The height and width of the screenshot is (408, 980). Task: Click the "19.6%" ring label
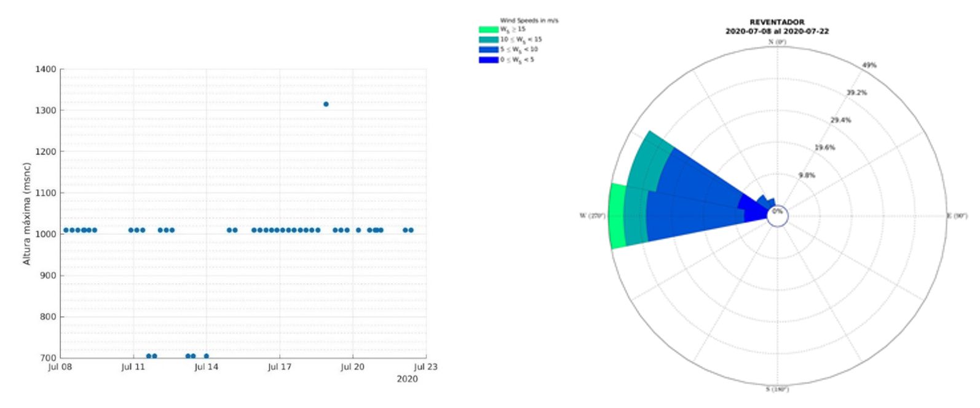point(824,147)
